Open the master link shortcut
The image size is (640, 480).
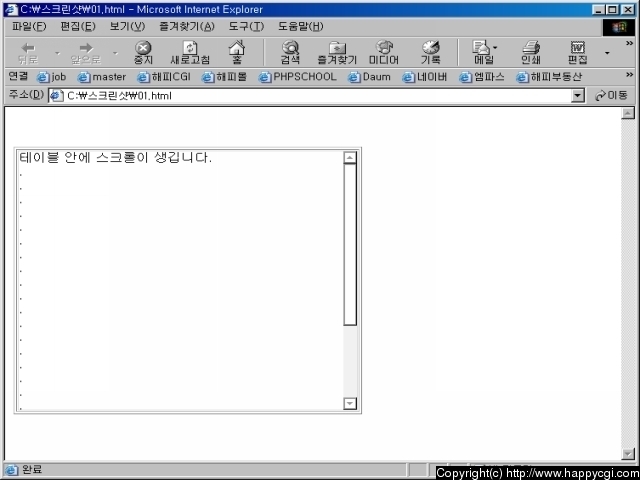102,77
